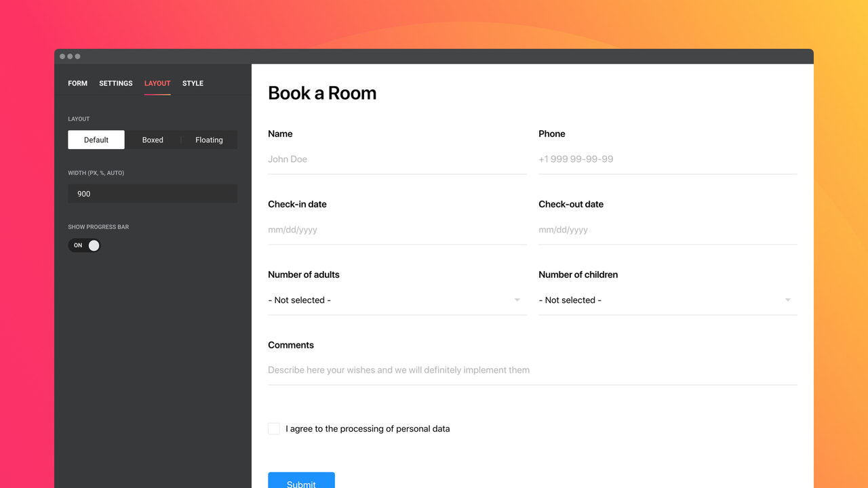The image size is (868, 488).
Task: Select the Boxed layout option
Action: coord(153,140)
